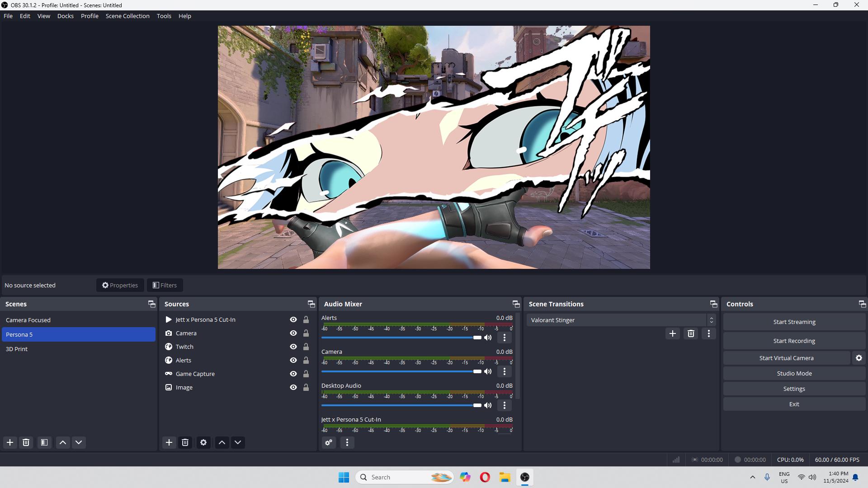Delete a scene with the trash icon

26,442
